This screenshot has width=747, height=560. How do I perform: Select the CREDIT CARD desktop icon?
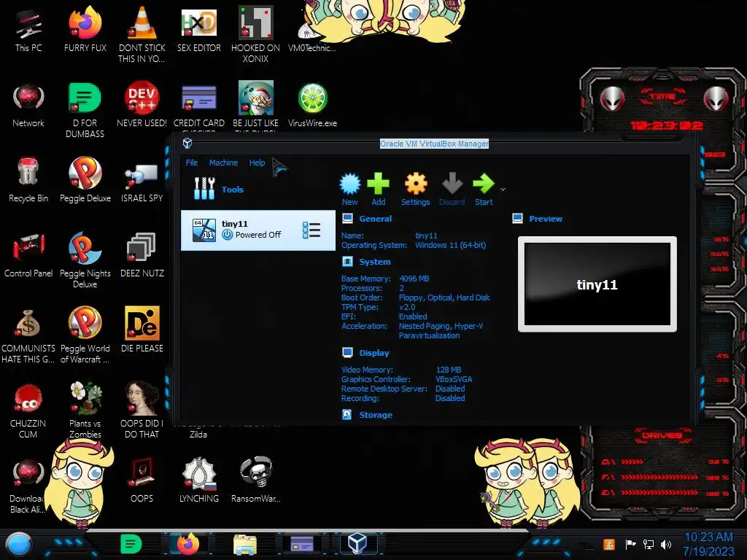(x=198, y=106)
